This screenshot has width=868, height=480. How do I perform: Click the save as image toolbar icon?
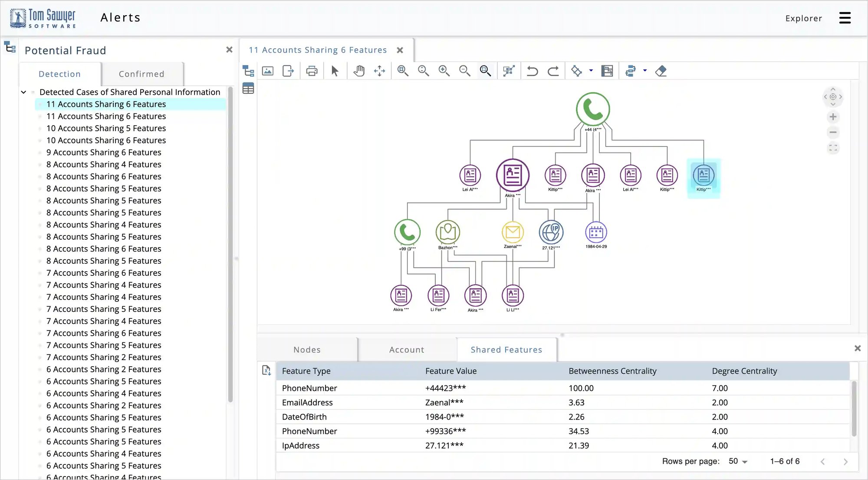268,71
